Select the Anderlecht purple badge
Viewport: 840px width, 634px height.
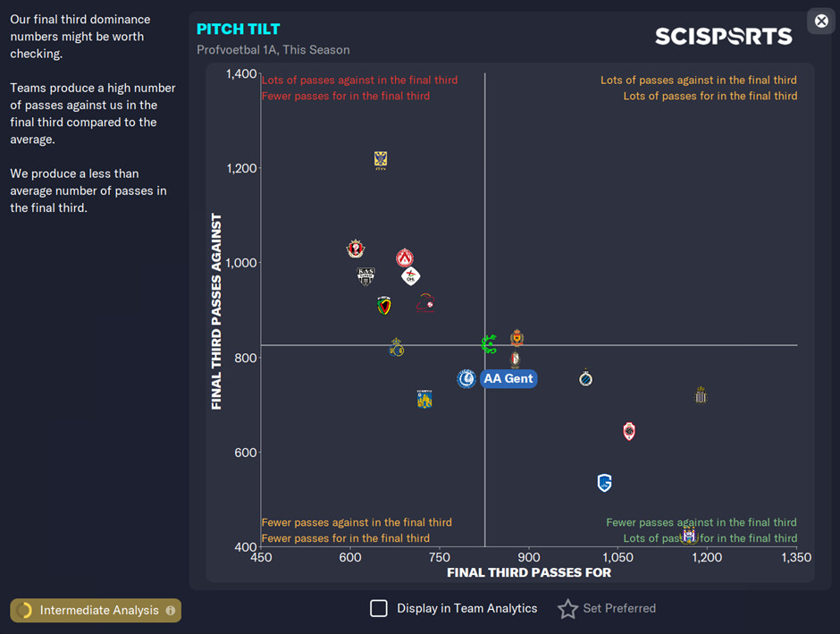coord(689,535)
